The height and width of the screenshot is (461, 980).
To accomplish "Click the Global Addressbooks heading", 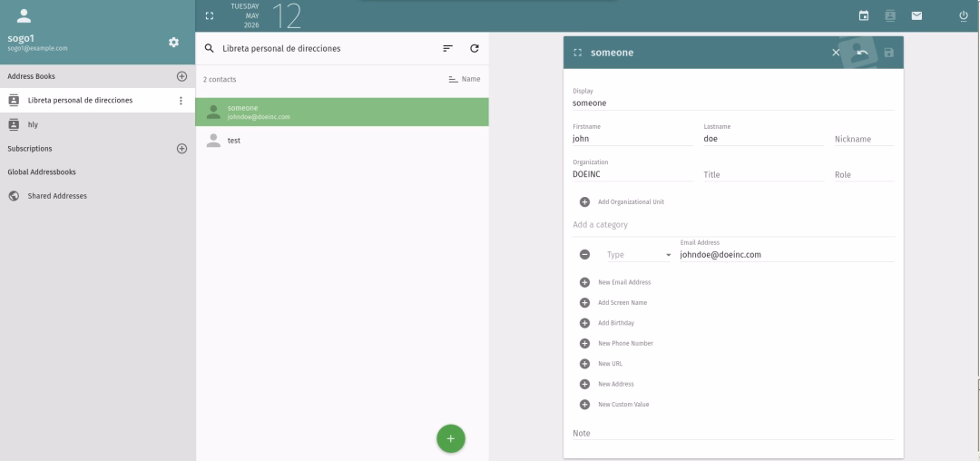I will (42, 172).
